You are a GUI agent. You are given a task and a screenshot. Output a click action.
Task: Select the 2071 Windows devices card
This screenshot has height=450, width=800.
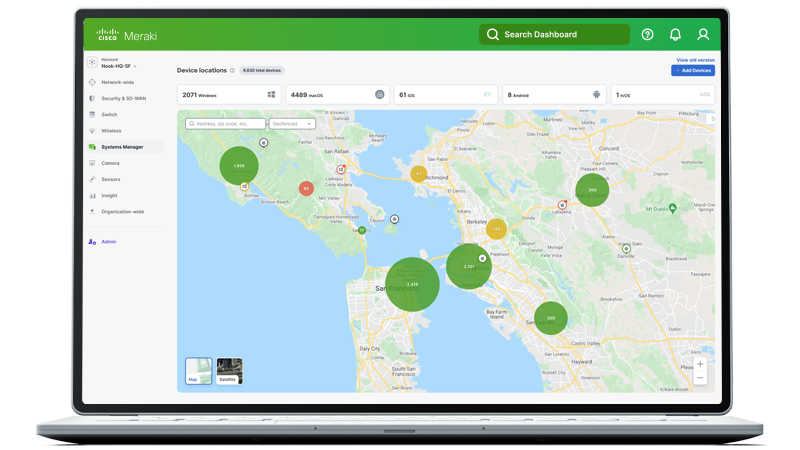229,95
